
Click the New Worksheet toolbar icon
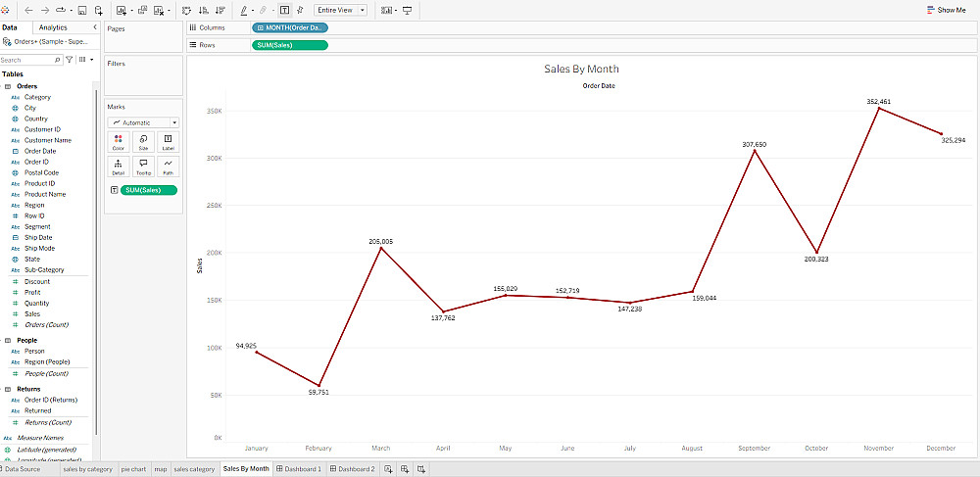(122, 10)
